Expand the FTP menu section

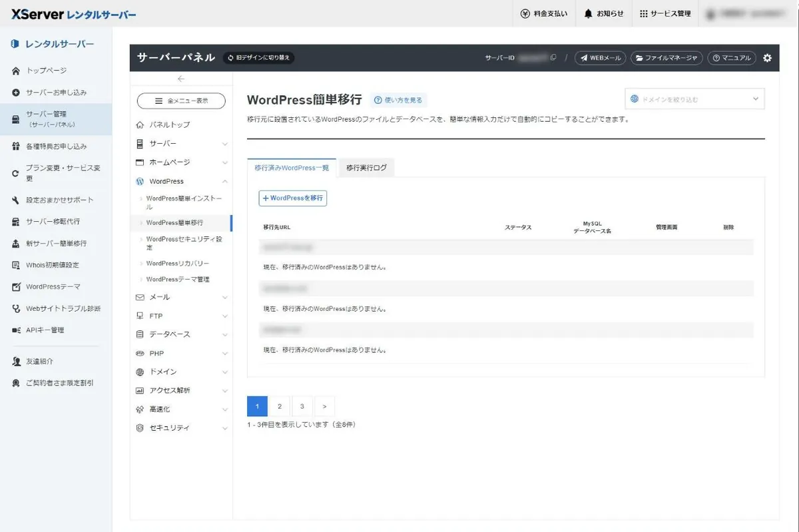point(181,316)
